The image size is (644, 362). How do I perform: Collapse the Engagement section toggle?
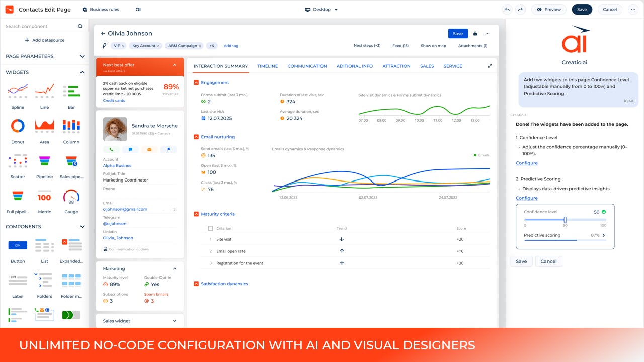(196, 83)
